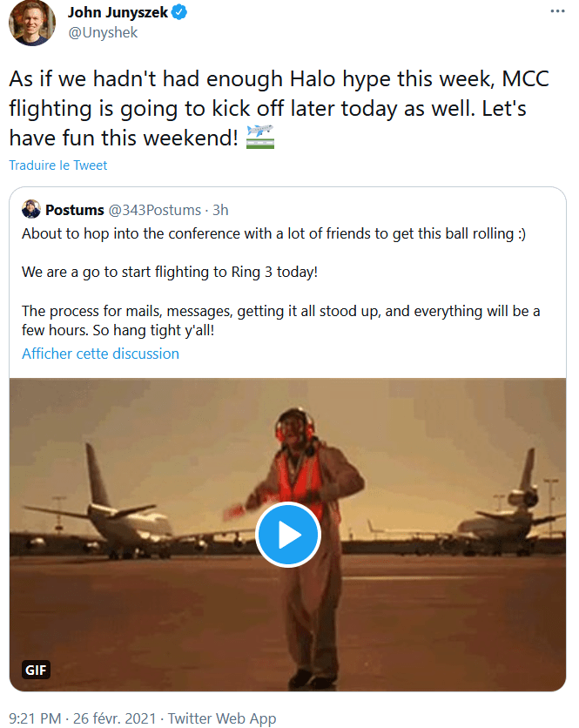
Task: Click "Traduire le Tweet" to translate
Action: (58, 165)
